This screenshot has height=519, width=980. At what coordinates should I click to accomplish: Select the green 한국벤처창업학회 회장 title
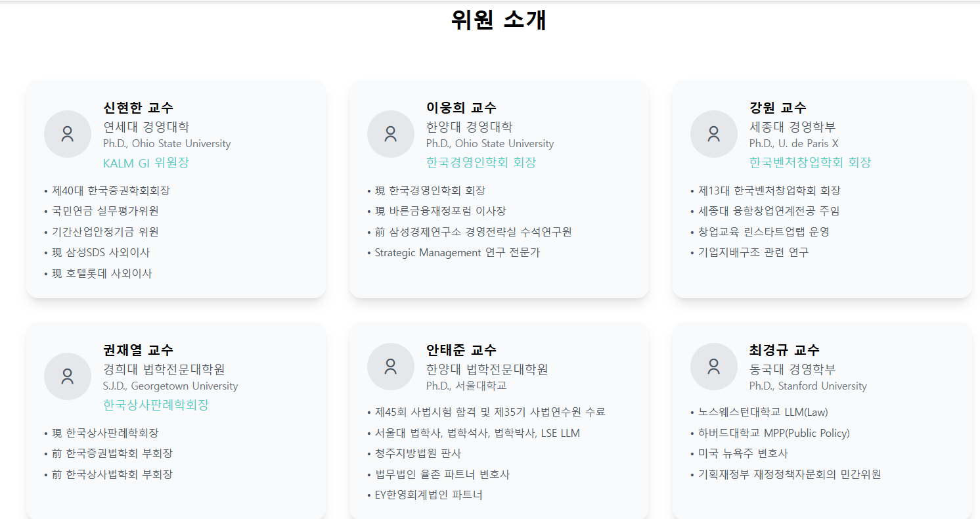point(811,163)
